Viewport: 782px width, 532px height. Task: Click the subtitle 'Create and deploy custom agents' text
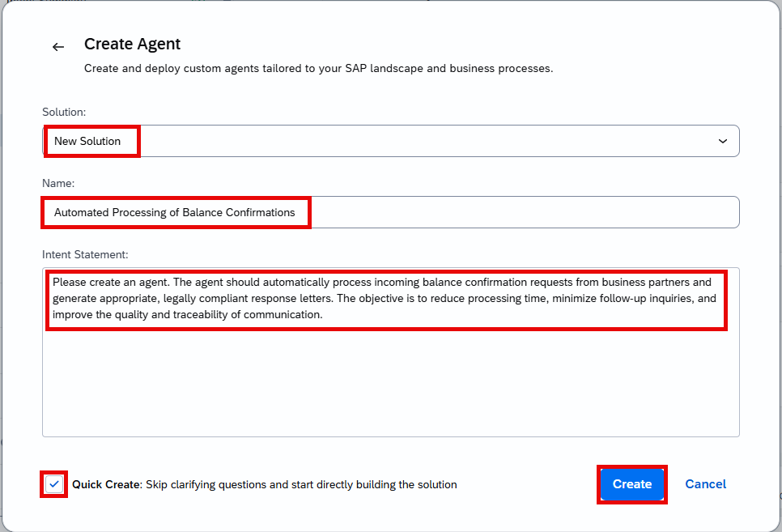318,68
